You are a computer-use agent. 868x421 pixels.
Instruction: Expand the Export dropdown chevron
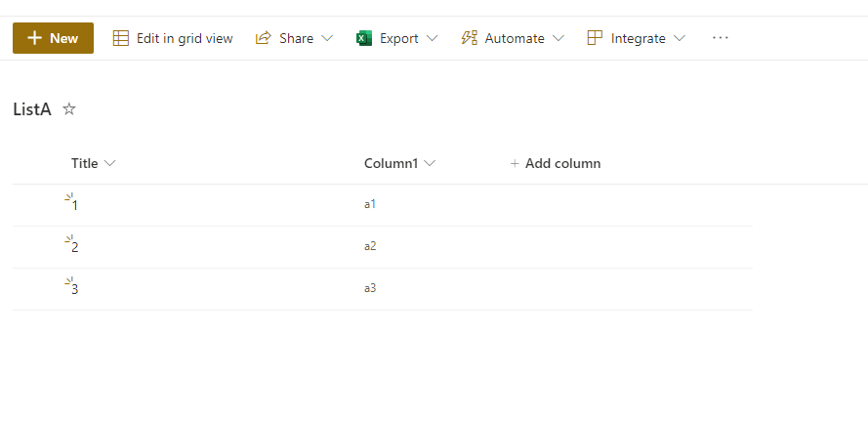coord(433,38)
